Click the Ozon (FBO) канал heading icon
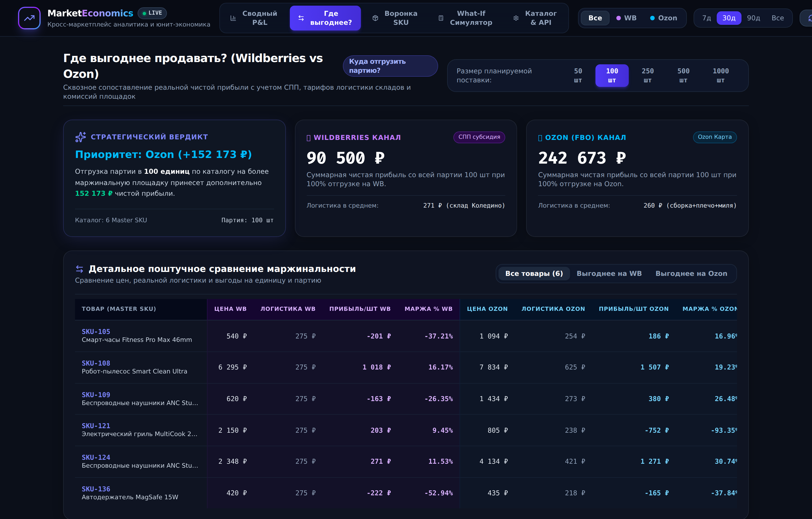Screen dimensions: 812x519 (x=540, y=138)
